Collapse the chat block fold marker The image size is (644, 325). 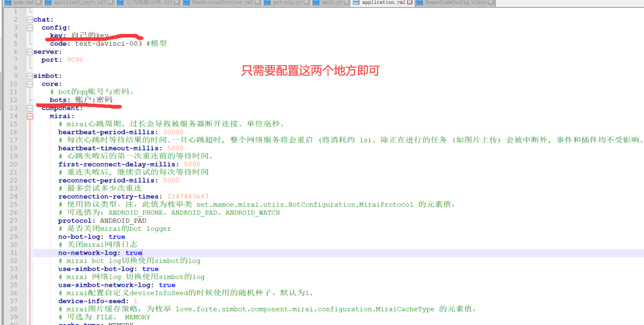pyautogui.click(x=30, y=19)
